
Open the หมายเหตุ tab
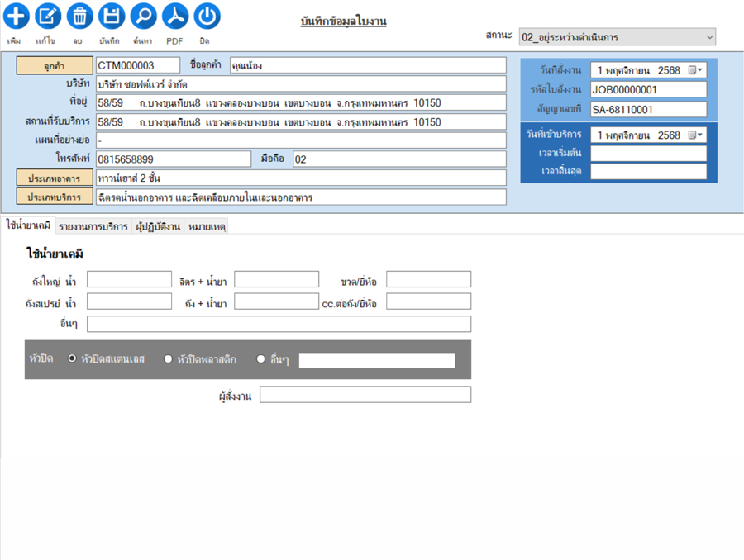(207, 226)
